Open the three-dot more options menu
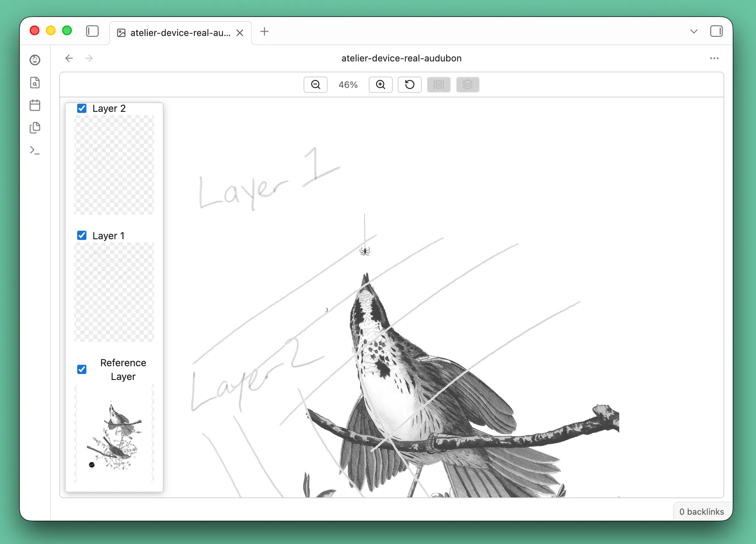The width and height of the screenshot is (756, 544). (x=714, y=58)
